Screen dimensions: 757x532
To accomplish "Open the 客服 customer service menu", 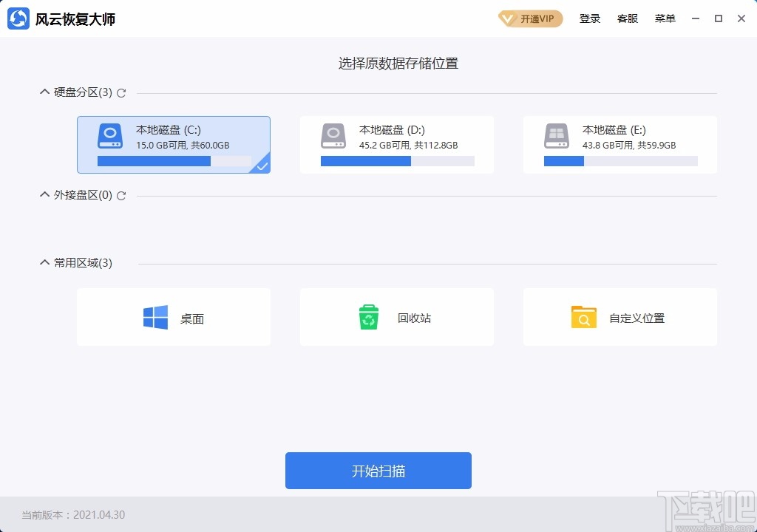I will click(x=628, y=18).
